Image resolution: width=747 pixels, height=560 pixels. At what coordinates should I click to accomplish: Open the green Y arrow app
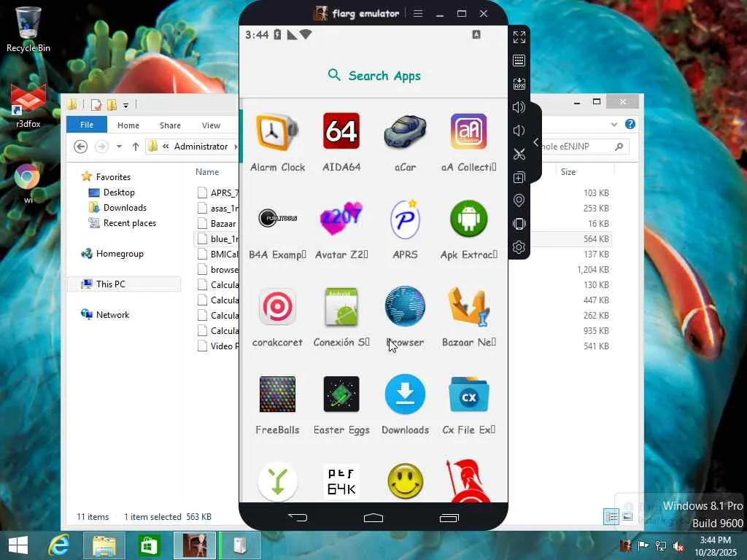277,482
